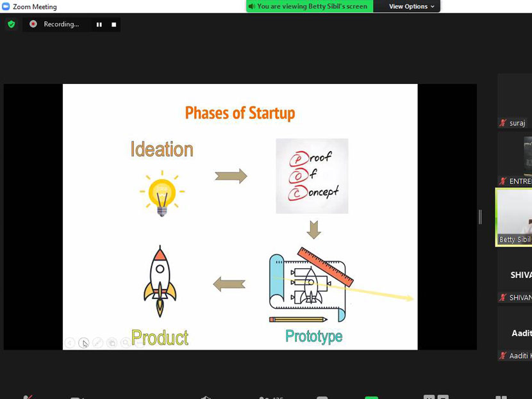This screenshot has height=399, width=532.
Task: Click suraj's participant video tile
Action: (515, 99)
